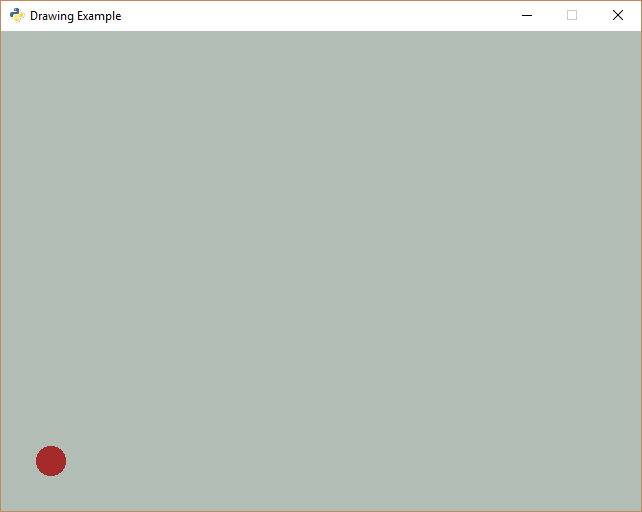Screen dimensions: 642x512
Task: Click the red circle on the canvas
Action: point(51,461)
